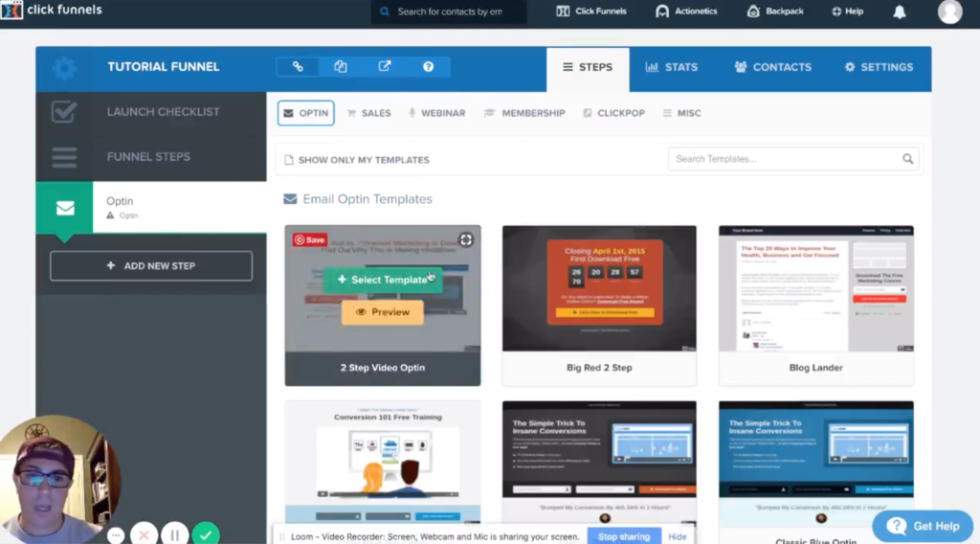Click the Blog Lander label
The width and height of the screenshot is (980, 544).
coord(815,368)
